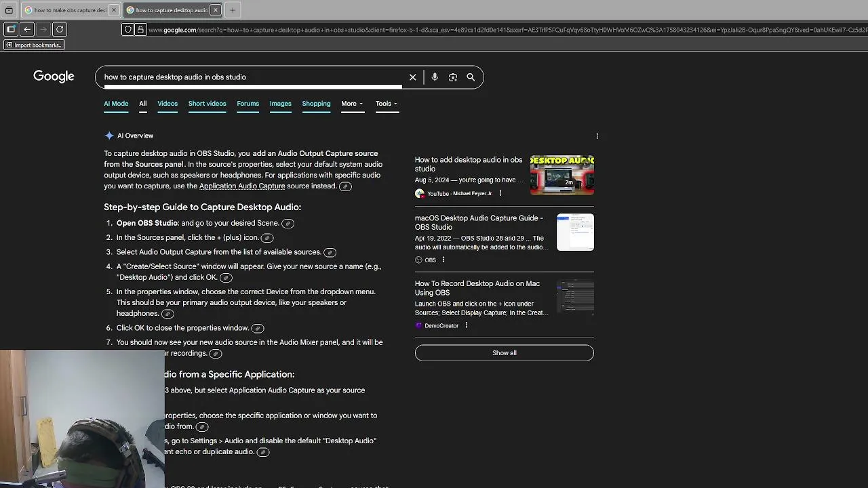Click link chip after 'and click OK.'
Image resolution: width=868 pixels, height=488 pixels.
[226, 278]
